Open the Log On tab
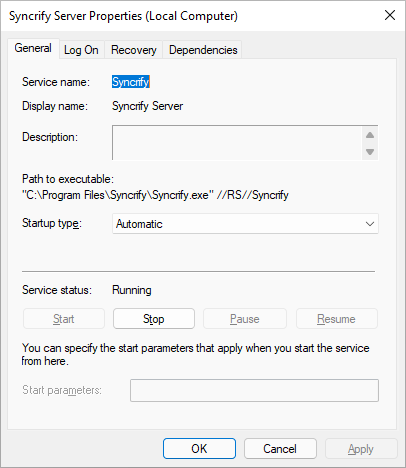Viewport: 406px width, 468px height. pos(81,50)
